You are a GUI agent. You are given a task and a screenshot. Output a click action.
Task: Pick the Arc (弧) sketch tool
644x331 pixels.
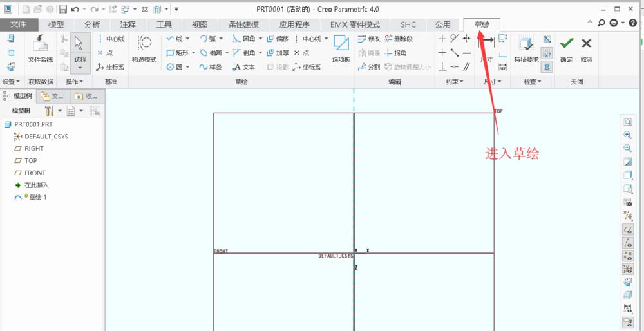pyautogui.click(x=208, y=39)
